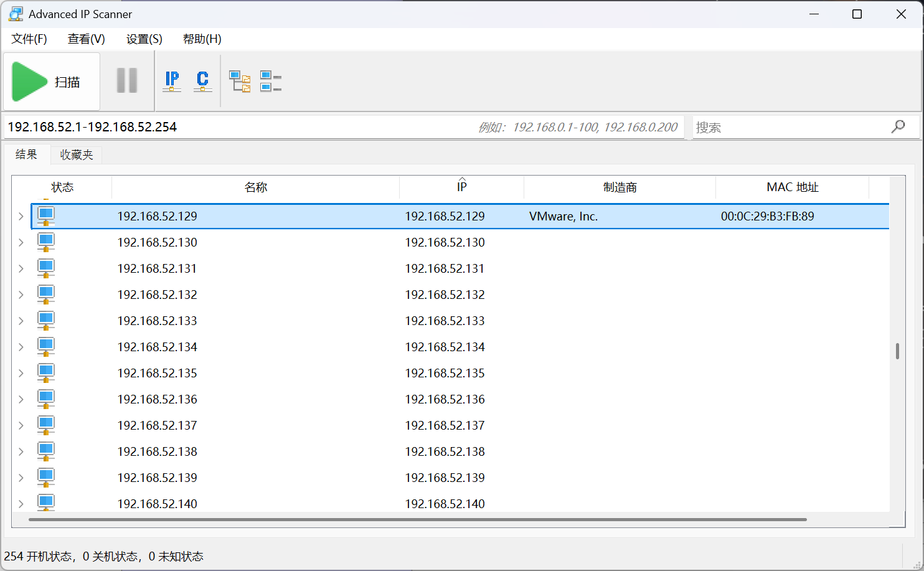The image size is (924, 571).
Task: Click the horizontal scrollbar of results list
Action: tap(417, 519)
